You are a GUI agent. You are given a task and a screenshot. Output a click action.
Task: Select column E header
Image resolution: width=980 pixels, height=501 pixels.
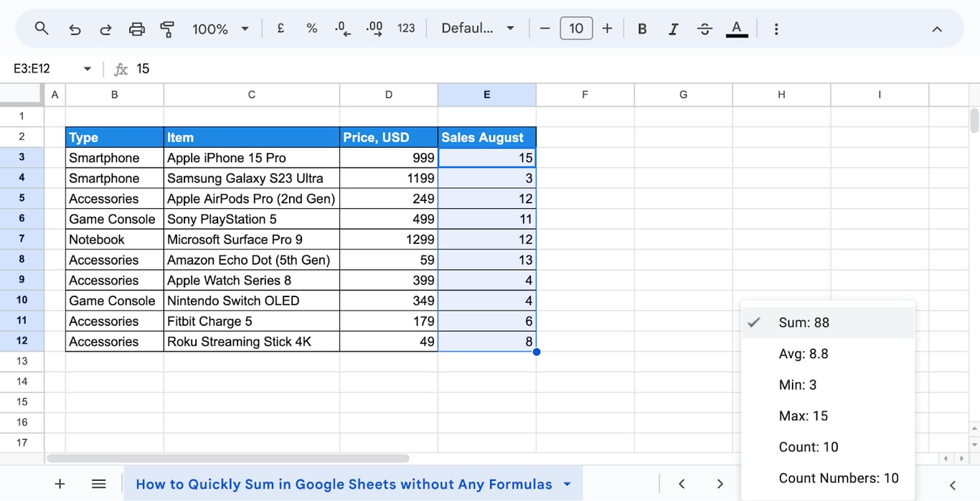click(487, 95)
